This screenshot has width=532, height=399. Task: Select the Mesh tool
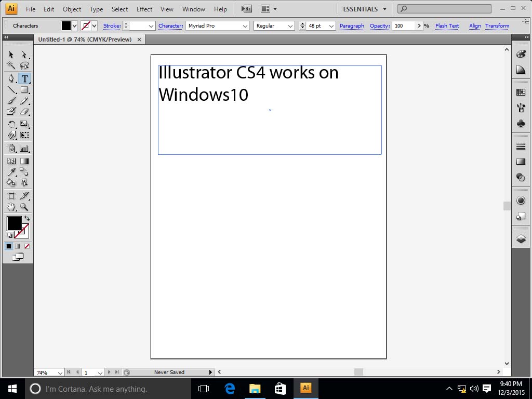[11, 161]
